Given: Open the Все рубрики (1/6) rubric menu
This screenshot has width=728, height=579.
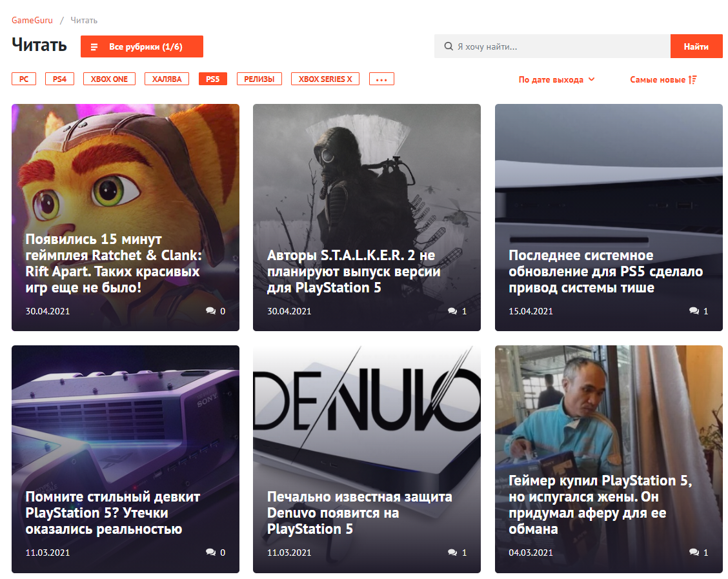Looking at the screenshot, I should 141,46.
